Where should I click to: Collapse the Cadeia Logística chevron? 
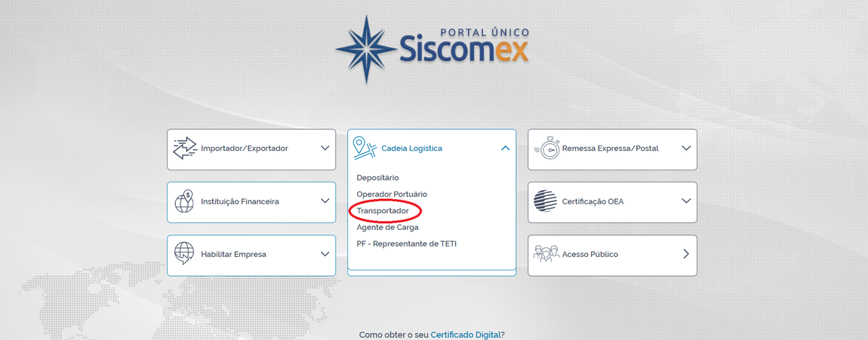[x=506, y=149]
